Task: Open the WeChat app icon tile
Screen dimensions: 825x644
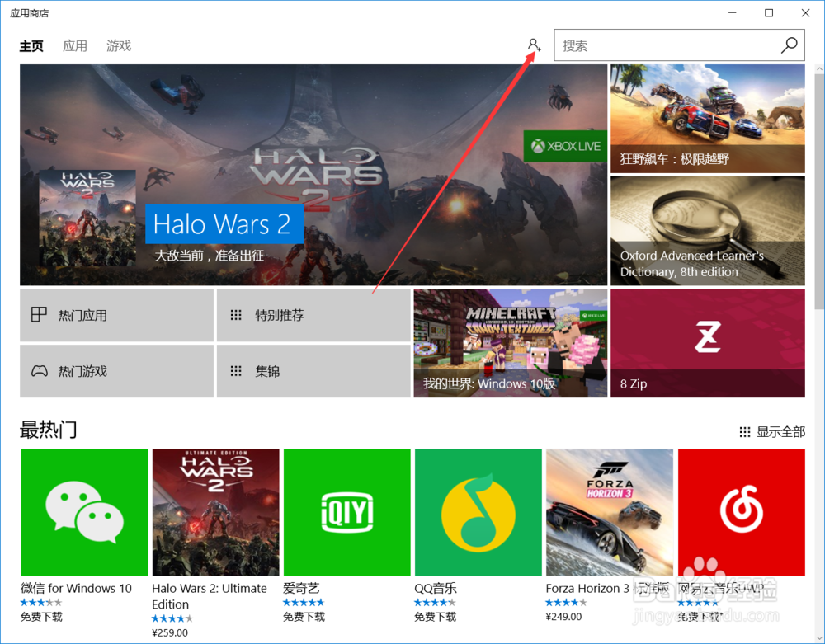Action: coord(84,512)
